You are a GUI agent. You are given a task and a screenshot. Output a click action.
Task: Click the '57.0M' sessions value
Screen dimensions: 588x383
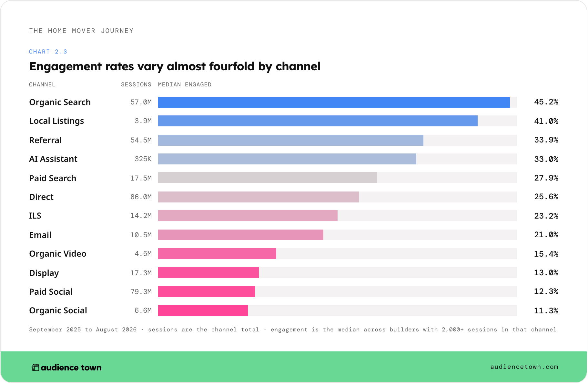[x=141, y=102]
